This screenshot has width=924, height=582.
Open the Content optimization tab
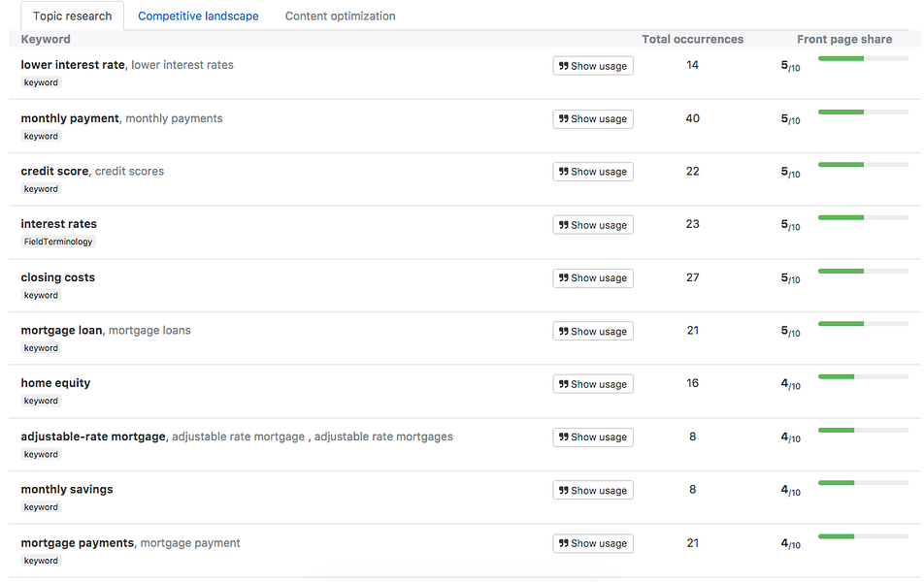[340, 16]
